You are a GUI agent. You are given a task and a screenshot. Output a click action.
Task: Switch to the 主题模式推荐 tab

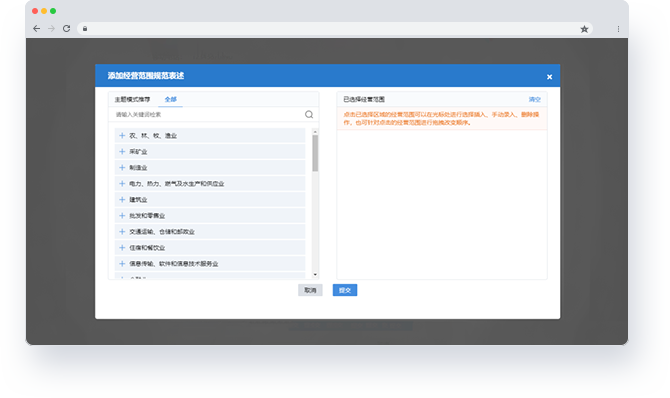point(132,99)
